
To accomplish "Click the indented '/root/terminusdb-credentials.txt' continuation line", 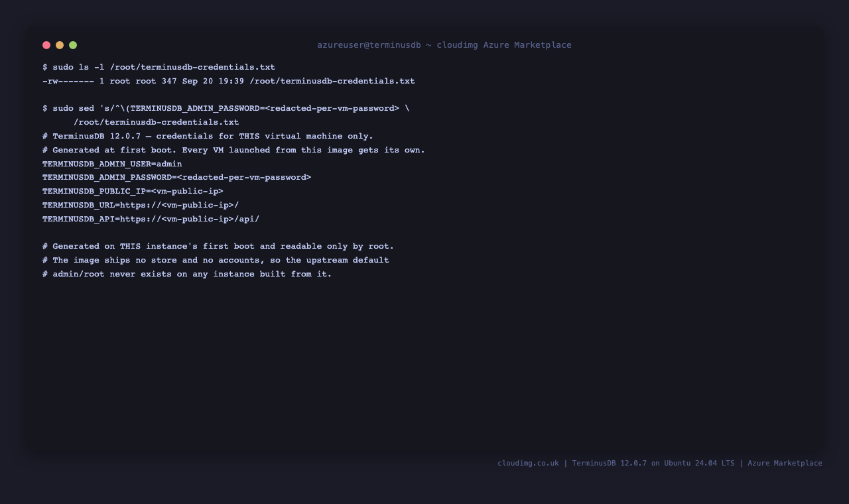I will [157, 123].
